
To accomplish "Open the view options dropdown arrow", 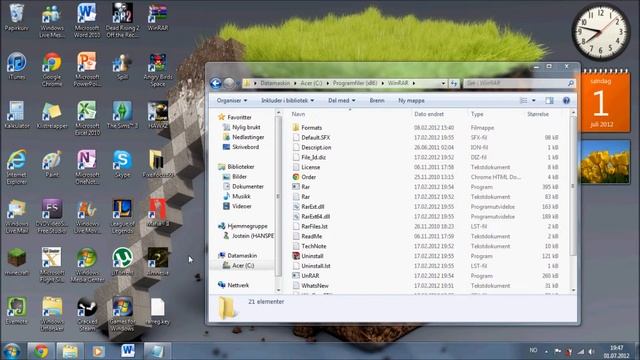I will pos(533,100).
